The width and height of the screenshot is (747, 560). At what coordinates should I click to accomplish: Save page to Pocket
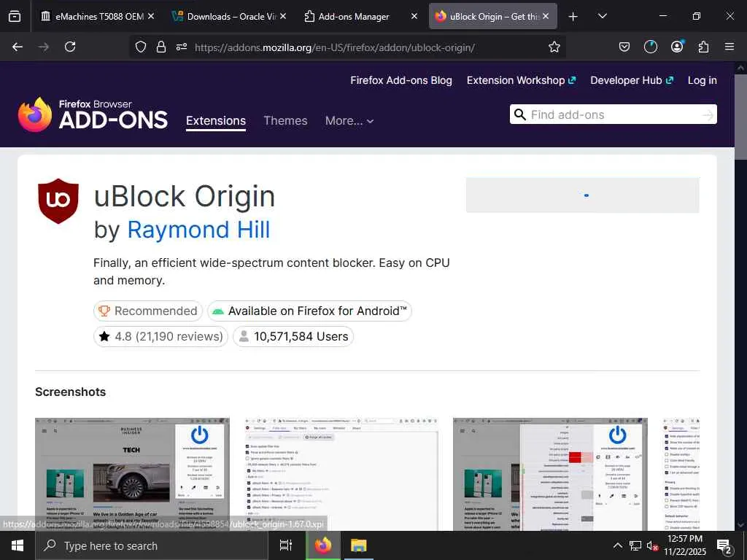click(624, 47)
